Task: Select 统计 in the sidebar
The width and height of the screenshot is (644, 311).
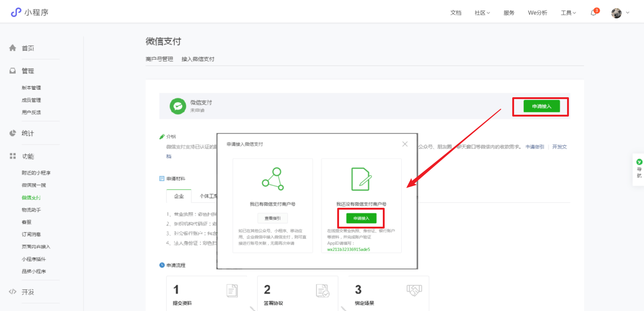Action: point(28,133)
